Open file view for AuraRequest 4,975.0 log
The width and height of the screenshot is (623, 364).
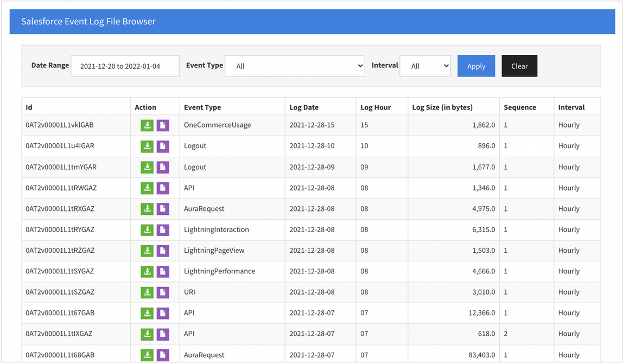click(163, 209)
